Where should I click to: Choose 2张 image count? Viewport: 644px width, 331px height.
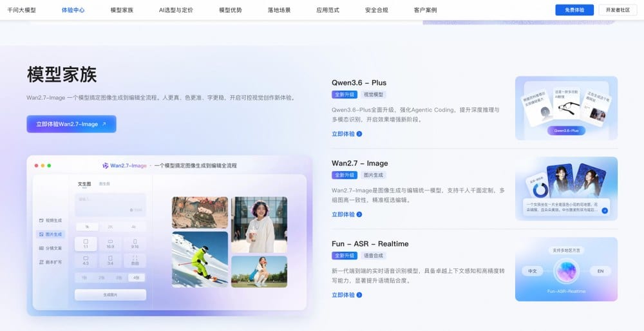coord(102,278)
